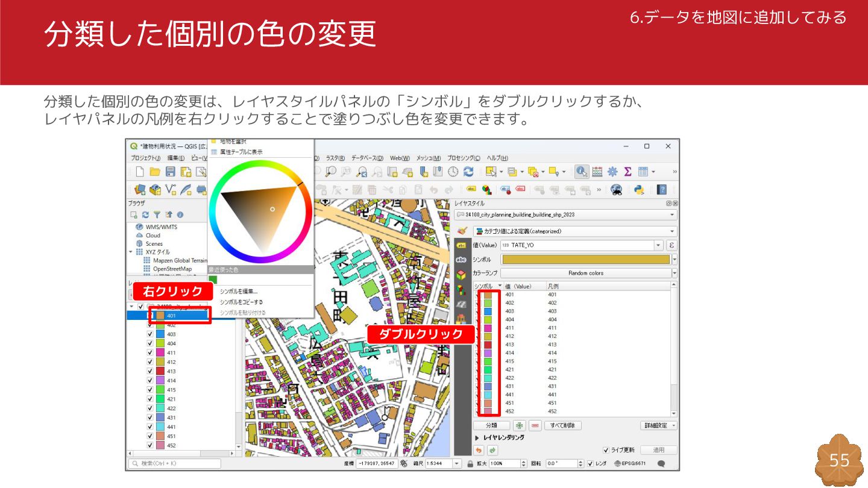
Task: Choose シンボルを編集 in context menu
Action: click(239, 292)
